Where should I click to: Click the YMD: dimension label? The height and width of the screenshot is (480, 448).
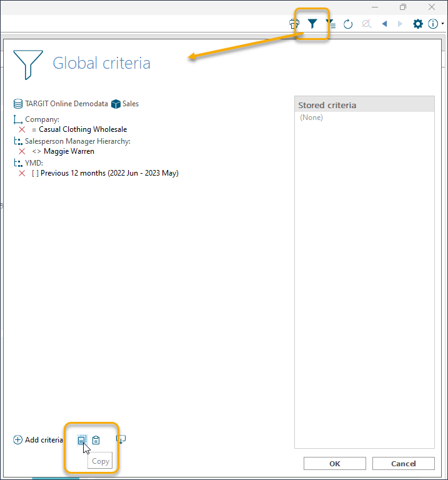tap(34, 163)
